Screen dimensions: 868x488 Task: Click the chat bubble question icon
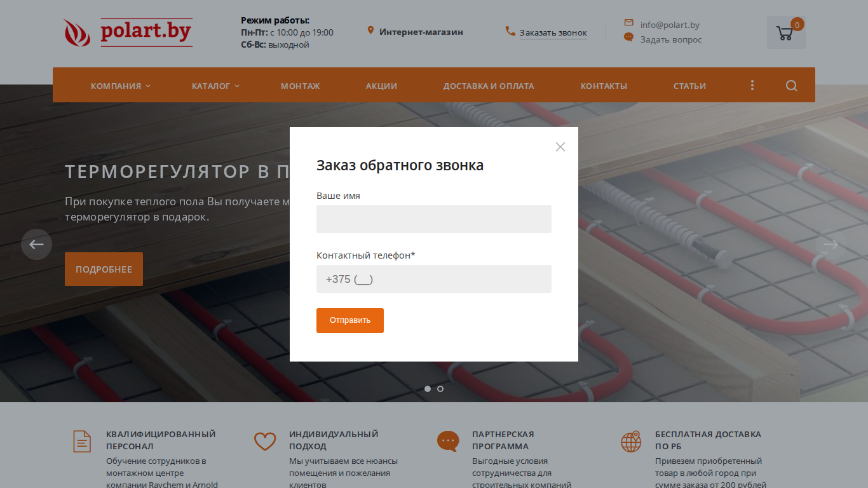click(x=628, y=37)
